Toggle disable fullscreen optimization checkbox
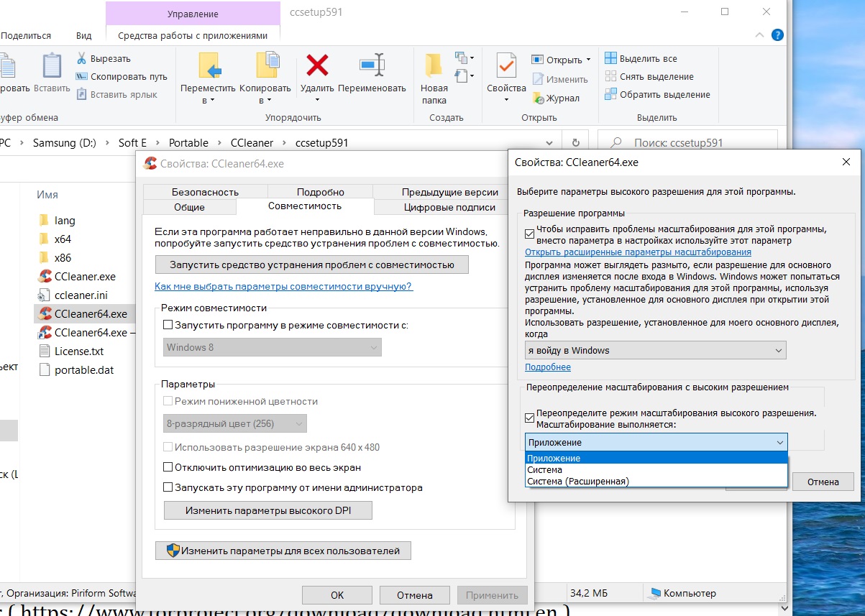Screen dimensions: 865x616 click(168, 467)
